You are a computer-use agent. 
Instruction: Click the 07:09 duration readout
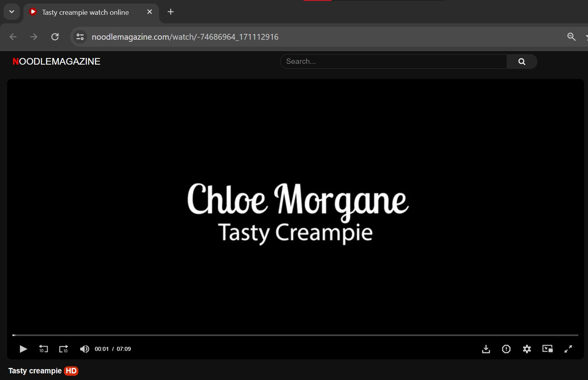click(x=124, y=349)
